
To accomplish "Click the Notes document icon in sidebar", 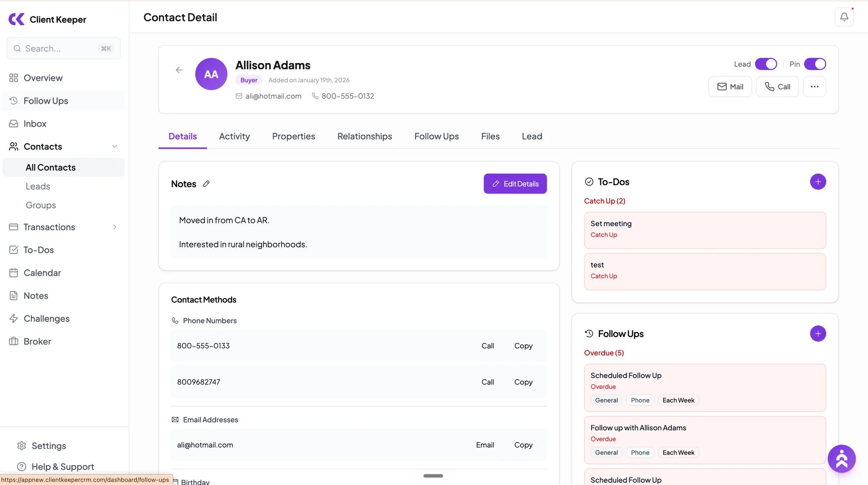I will tap(13, 296).
